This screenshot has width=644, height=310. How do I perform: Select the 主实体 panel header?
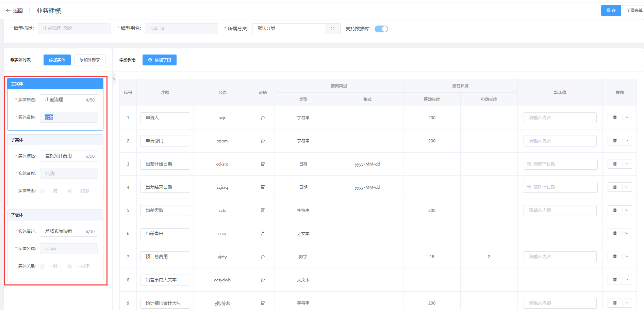coord(55,84)
